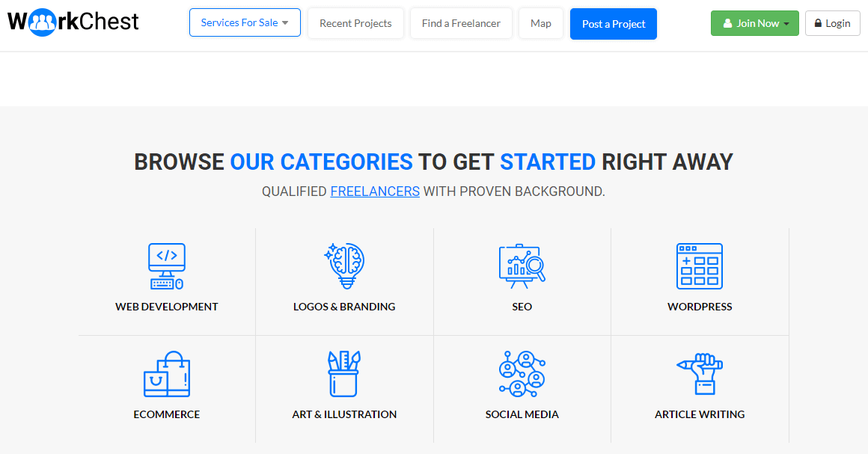Select the Logos & Branding brain lightbulb icon
Viewport: 868px width, 454px height.
coord(344,266)
